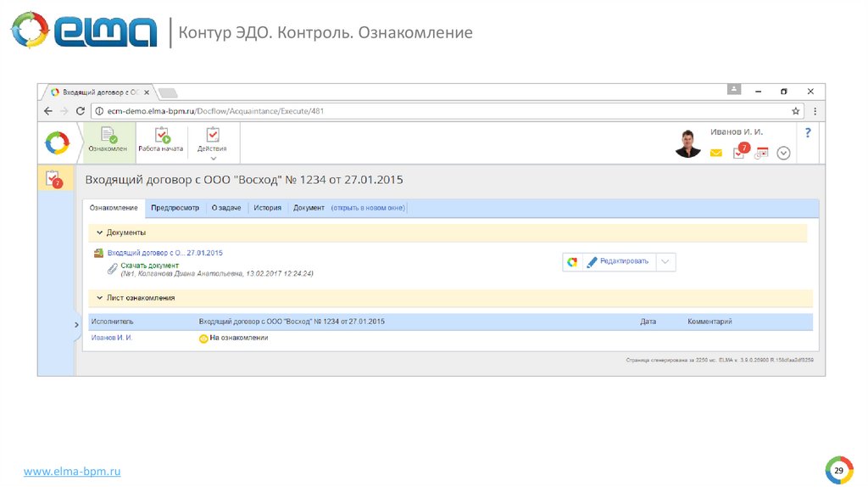Open dropdown arrow next to Редактировать
Image resolution: width=868 pixels, height=487 pixels.
click(x=665, y=262)
